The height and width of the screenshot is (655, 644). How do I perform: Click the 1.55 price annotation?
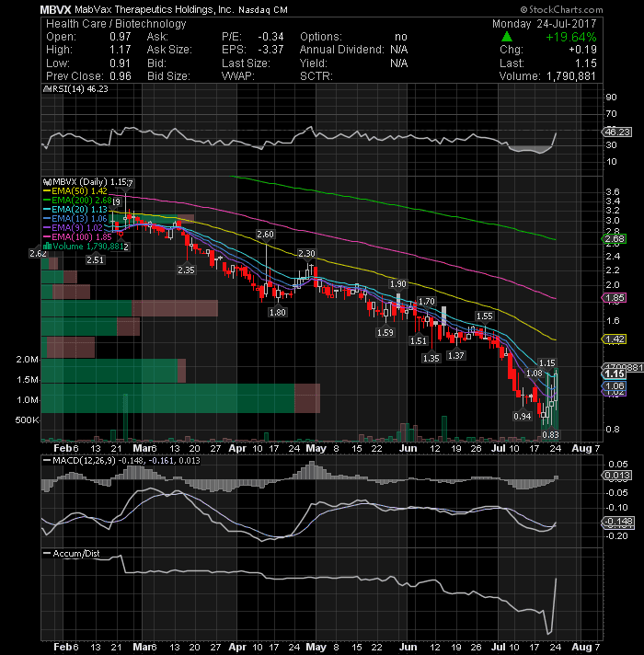pyautogui.click(x=485, y=316)
